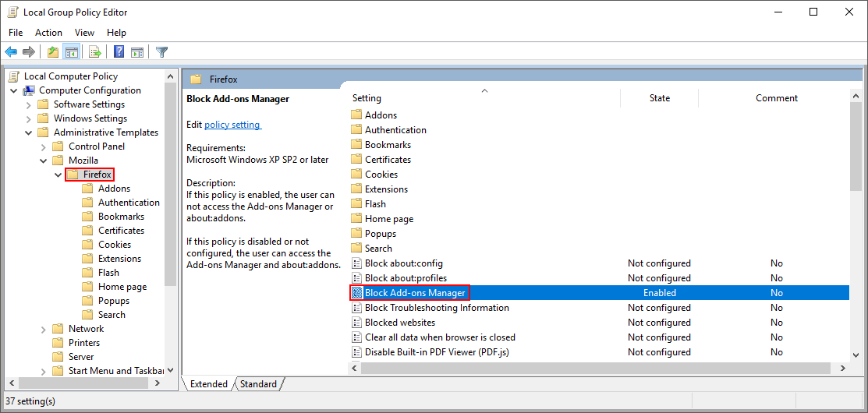Open the View menu

[x=85, y=33]
